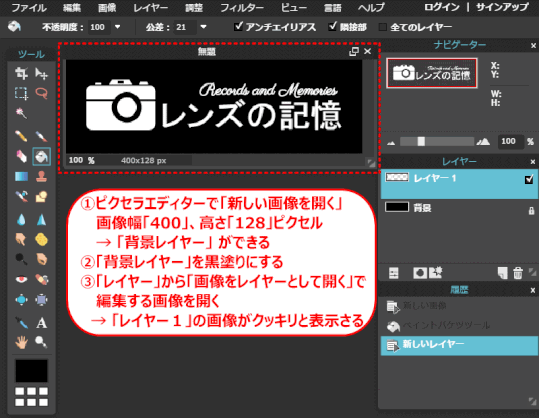Click the navigator zoom slider handle
539x418 pixels.
[x=421, y=141]
